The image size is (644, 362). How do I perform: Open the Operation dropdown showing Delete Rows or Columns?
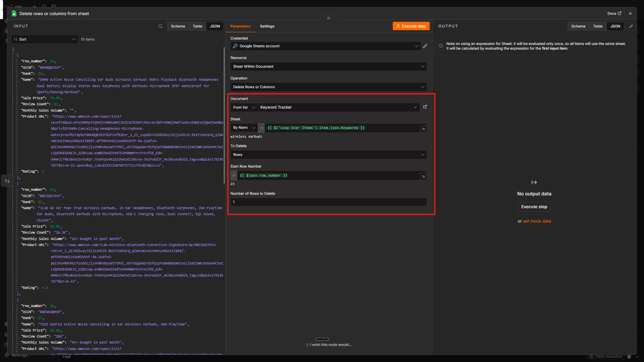coord(328,87)
